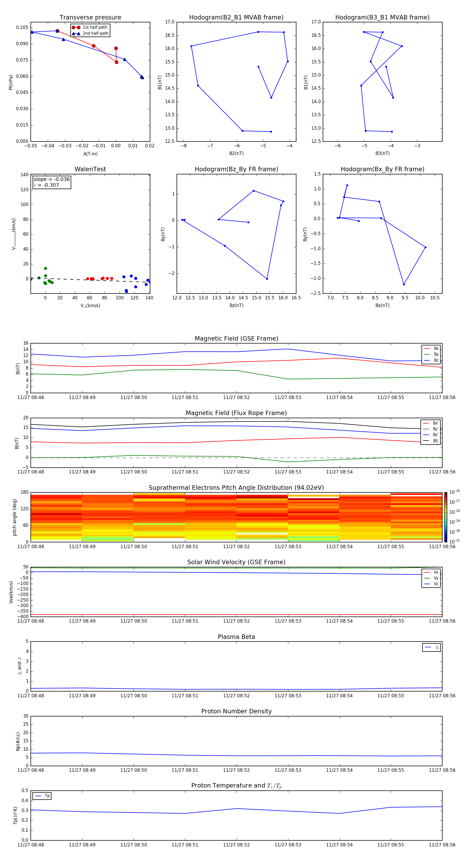
Task: Click the 'Bx(nT)' axis label
Action: pos(382,305)
